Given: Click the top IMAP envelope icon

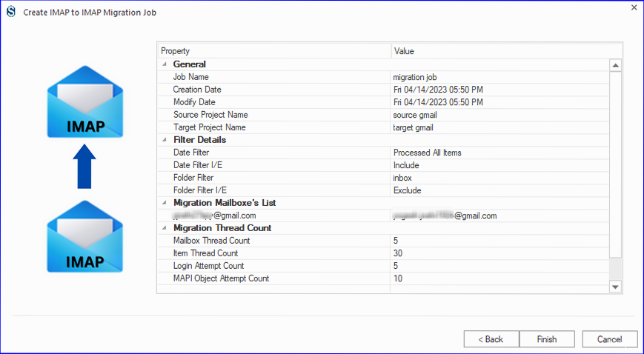Looking at the screenshot, I should click(85, 101).
